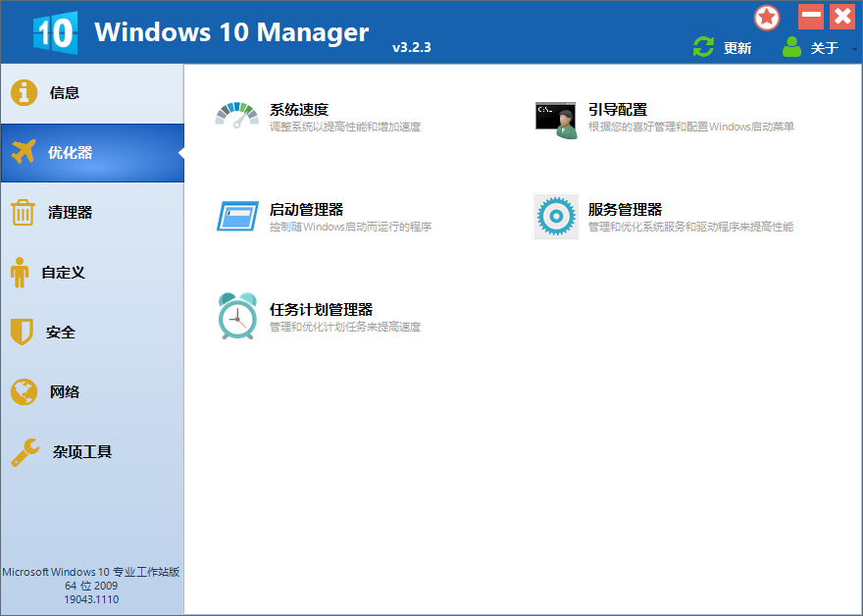The height and width of the screenshot is (616, 863).
Task: Click the trash can icon for 清理器
Action: [x=23, y=213]
